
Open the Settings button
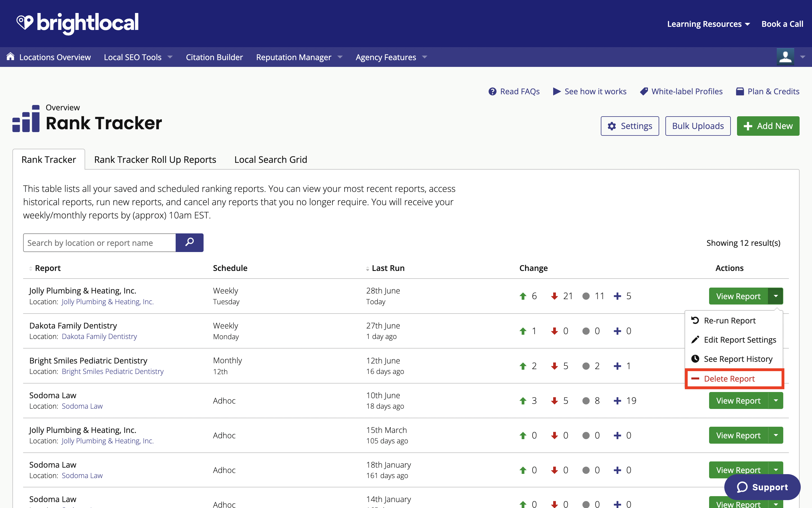[x=630, y=126]
